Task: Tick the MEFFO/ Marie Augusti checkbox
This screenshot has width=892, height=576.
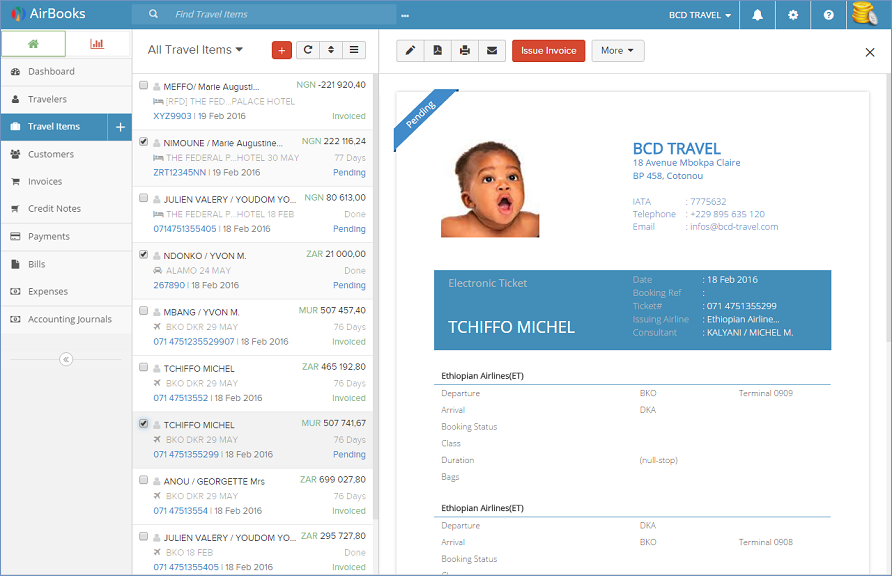Action: [x=143, y=85]
